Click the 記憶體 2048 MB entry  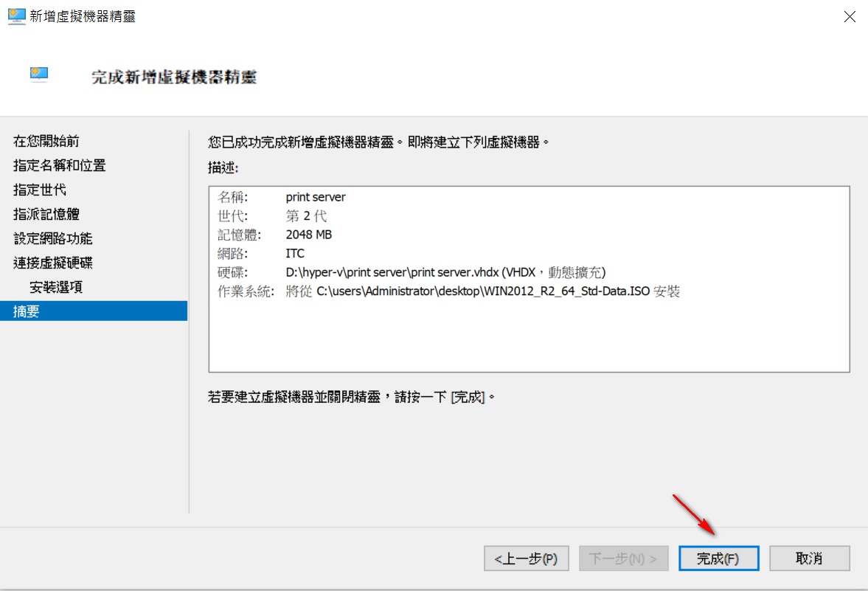(x=308, y=235)
